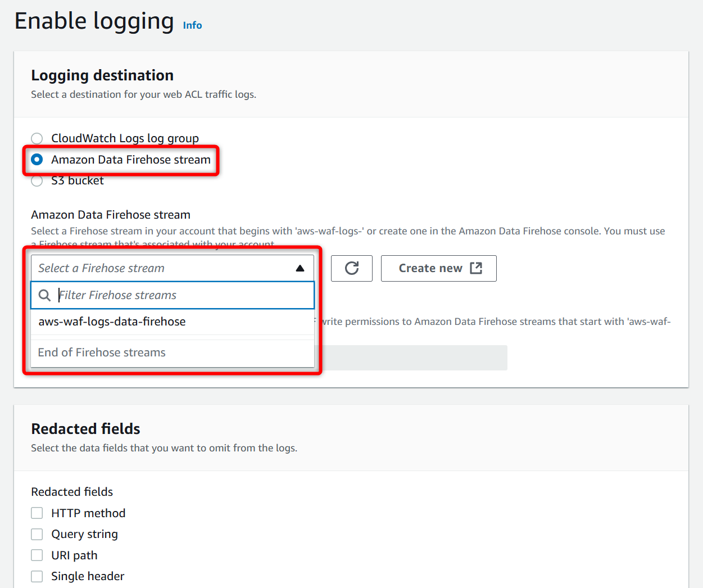The width and height of the screenshot is (703, 588).
Task: Click the refresh Firehose streams icon button
Action: (352, 268)
